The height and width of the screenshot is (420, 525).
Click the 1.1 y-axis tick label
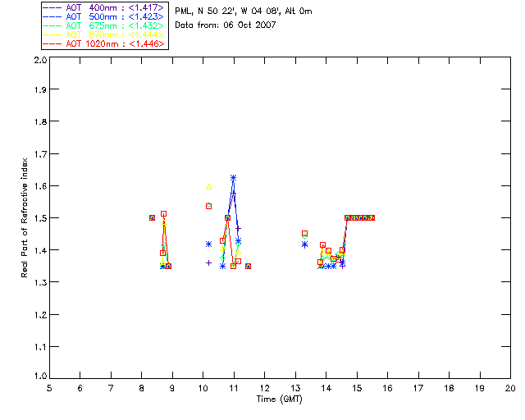pos(40,347)
